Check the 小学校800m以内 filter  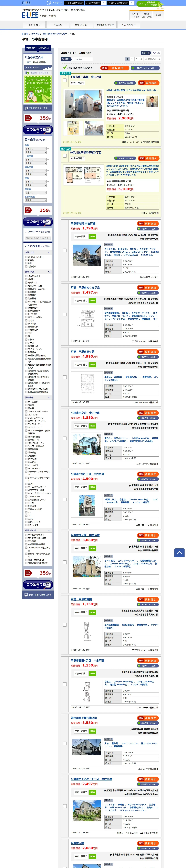click(x=26, y=535)
